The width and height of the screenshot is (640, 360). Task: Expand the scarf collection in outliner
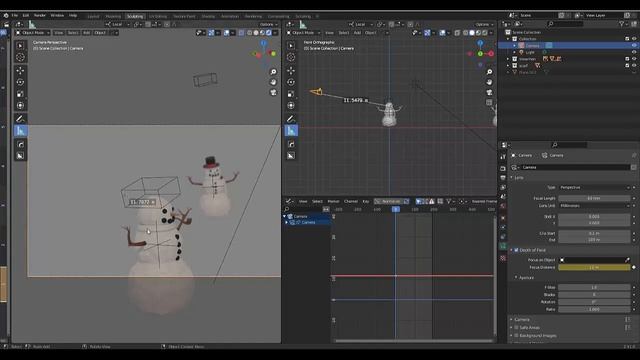point(508,65)
